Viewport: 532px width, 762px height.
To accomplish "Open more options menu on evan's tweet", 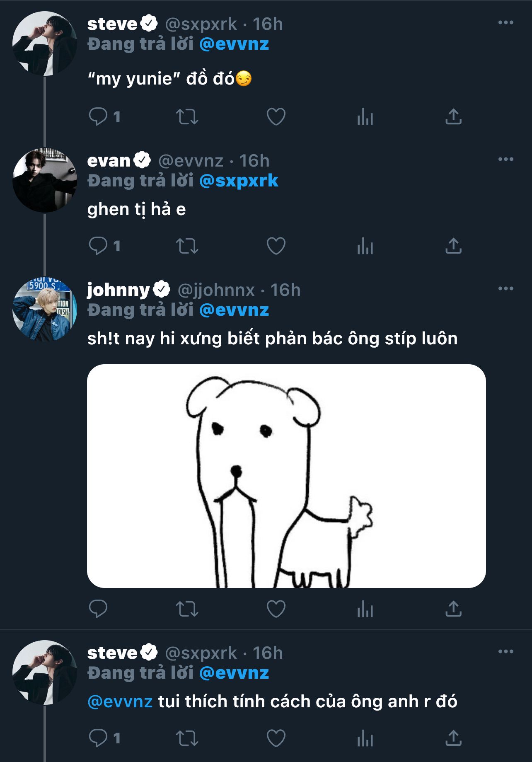I will [505, 160].
